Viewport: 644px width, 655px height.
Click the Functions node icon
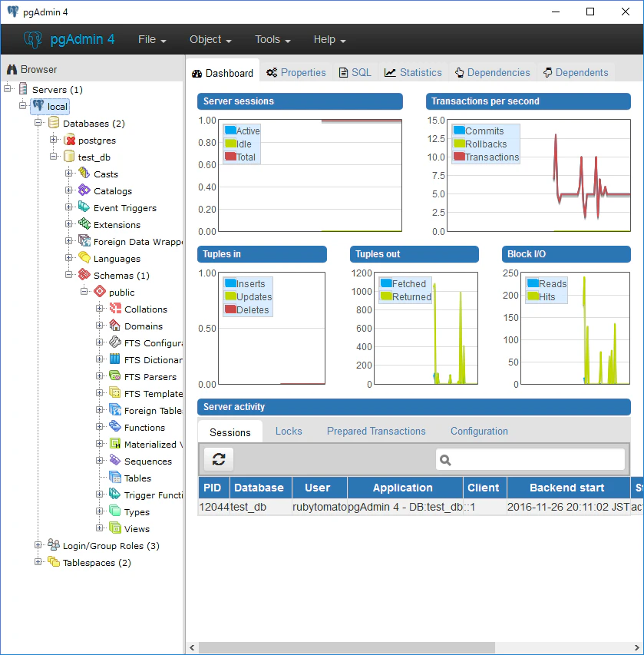tap(115, 427)
